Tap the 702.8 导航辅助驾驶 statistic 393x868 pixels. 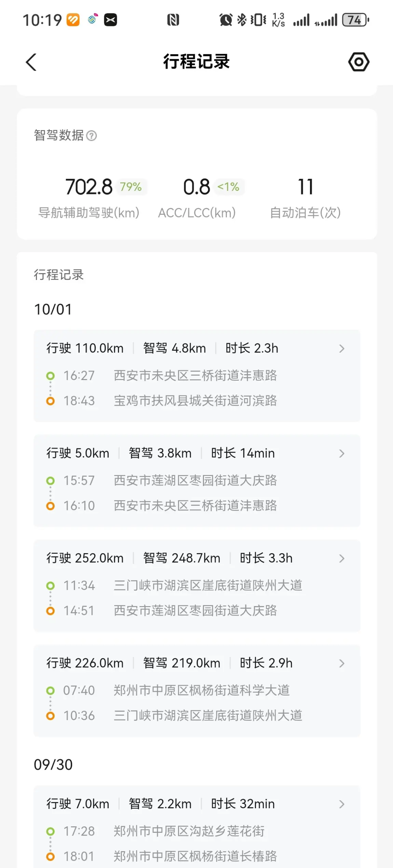tap(89, 187)
